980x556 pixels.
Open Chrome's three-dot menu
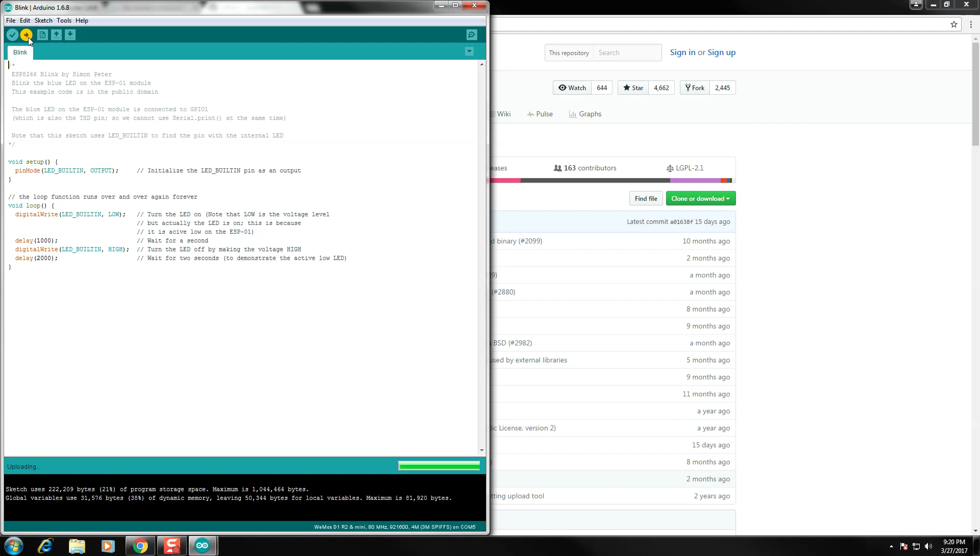pos(971,24)
